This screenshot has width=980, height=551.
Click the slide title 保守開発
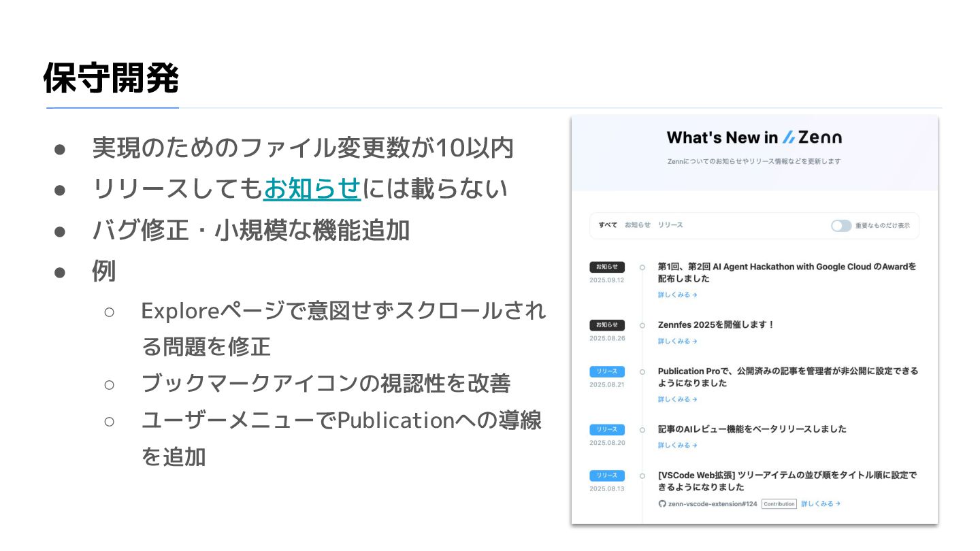click(111, 78)
